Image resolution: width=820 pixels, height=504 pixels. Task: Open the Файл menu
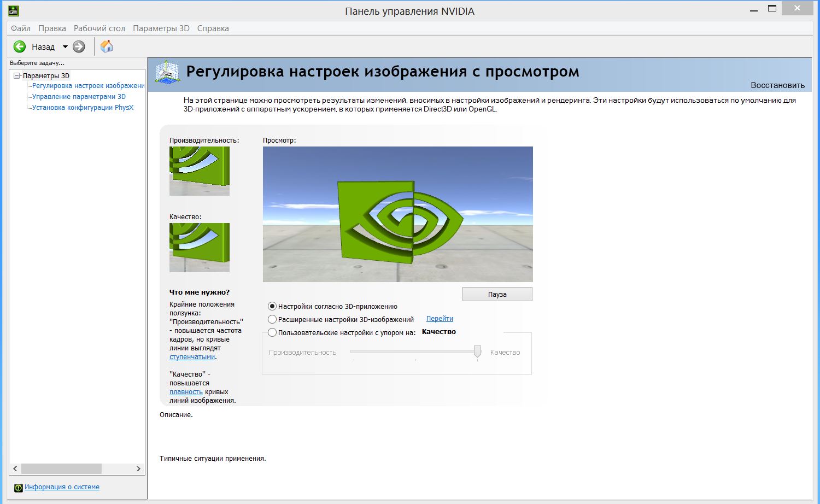(21, 28)
